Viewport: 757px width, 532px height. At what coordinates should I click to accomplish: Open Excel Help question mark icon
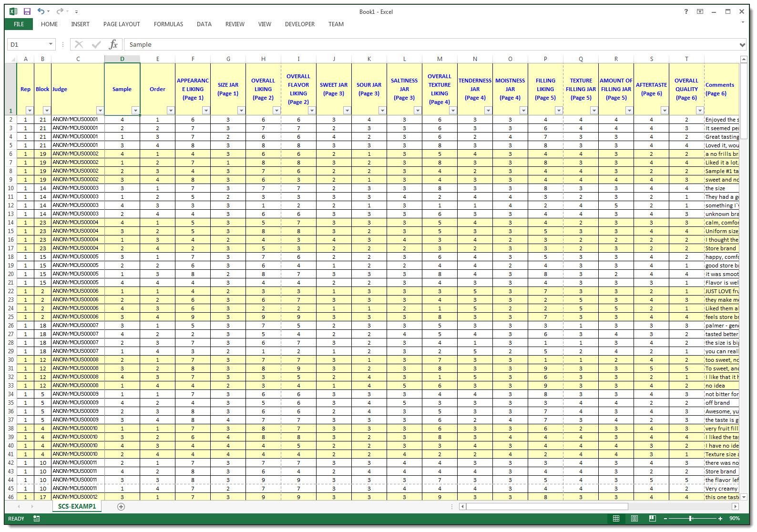686,11
